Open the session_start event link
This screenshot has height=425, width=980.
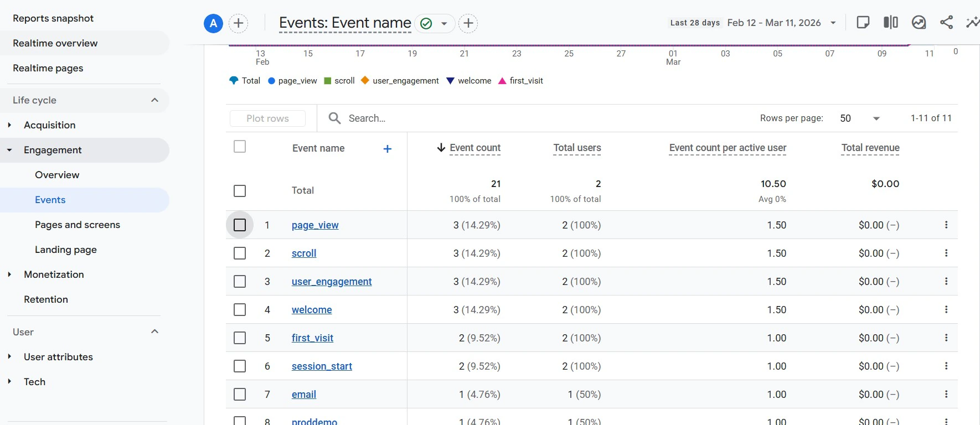coord(322,366)
